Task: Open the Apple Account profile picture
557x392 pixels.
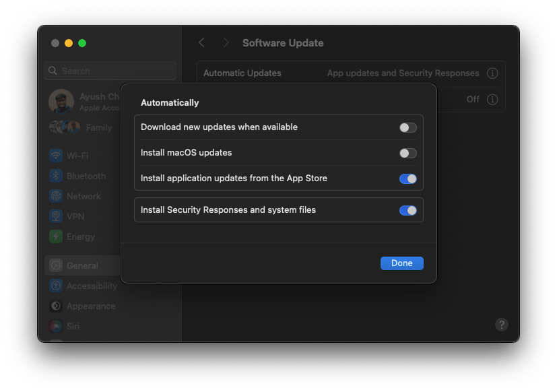Action: pyautogui.click(x=61, y=102)
